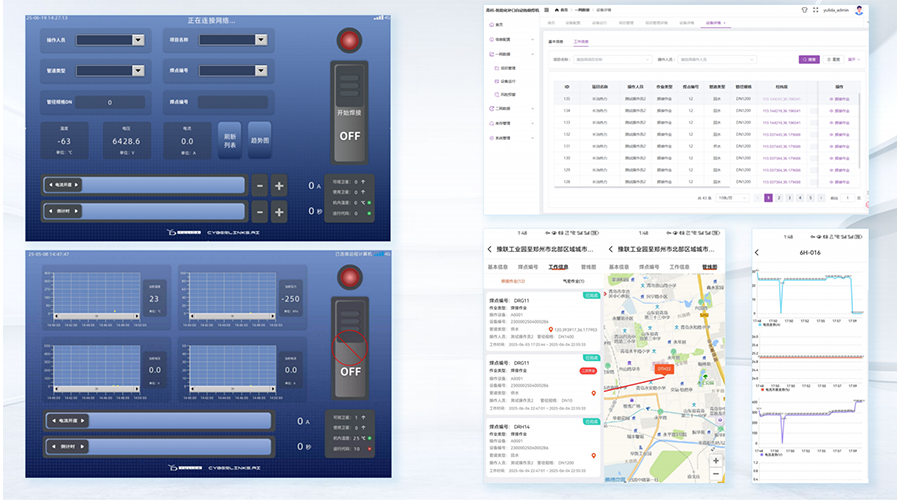Screen dimensions: 900x500
Task: Click the plus icon beside the 电流开度 slider
Action: pos(279,186)
